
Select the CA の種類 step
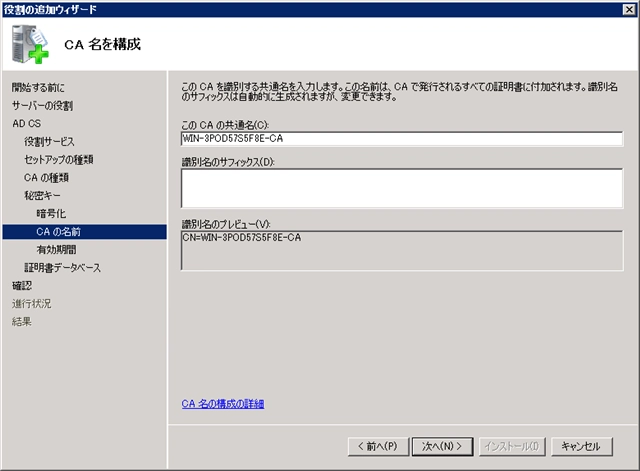point(46,178)
